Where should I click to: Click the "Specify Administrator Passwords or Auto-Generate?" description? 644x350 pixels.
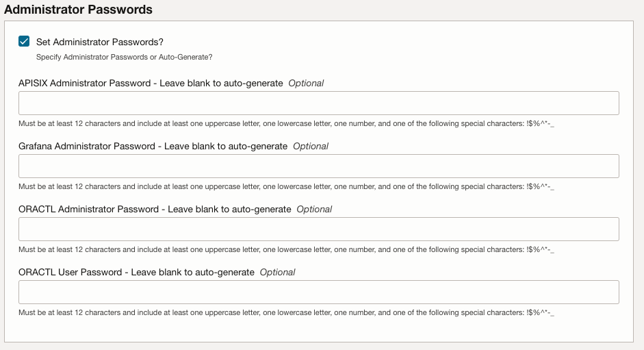click(124, 57)
